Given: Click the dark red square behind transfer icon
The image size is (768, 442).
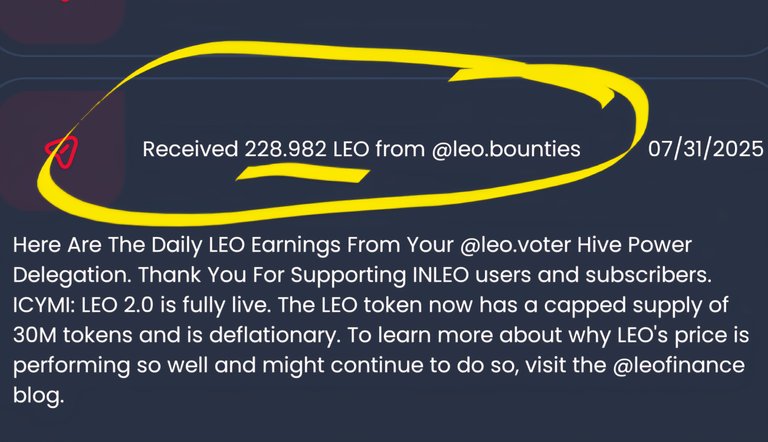Looking at the screenshot, I should [x=62, y=149].
